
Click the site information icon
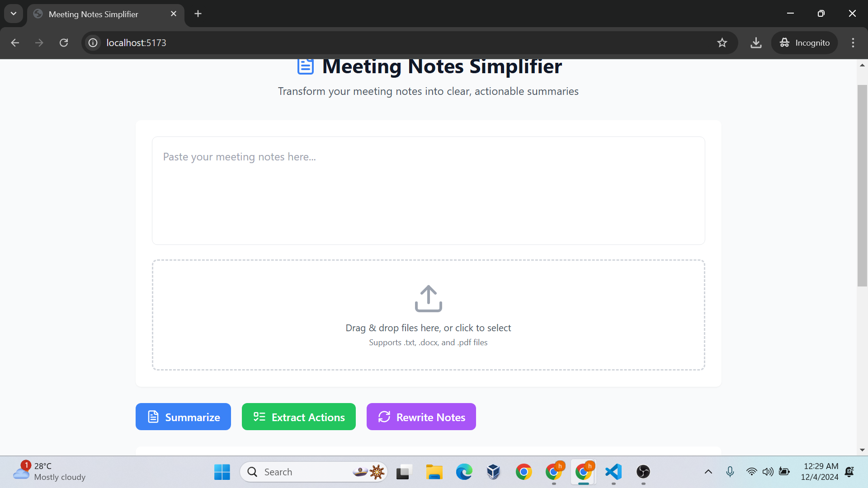[93, 43]
